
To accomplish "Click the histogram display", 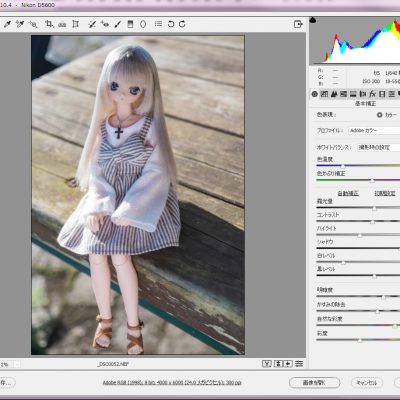I will coord(355,41).
